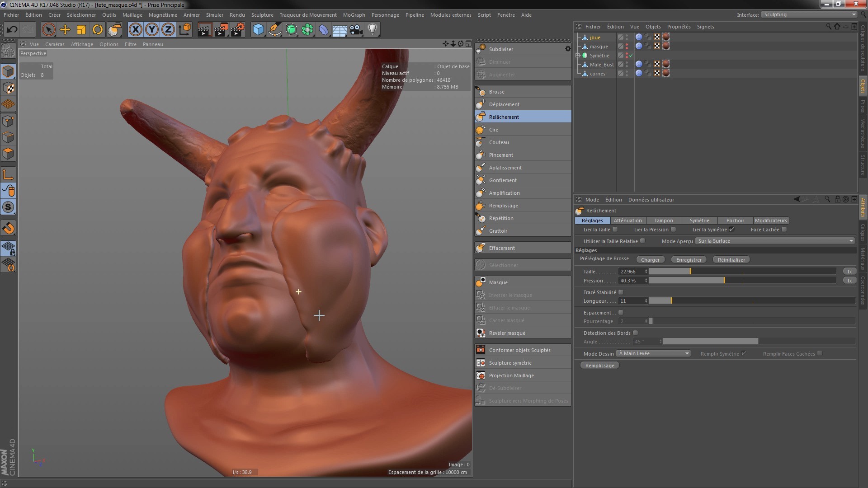Viewport: 868px width, 488px height.
Task: Select the Grattoir sculpt brush
Action: point(523,231)
